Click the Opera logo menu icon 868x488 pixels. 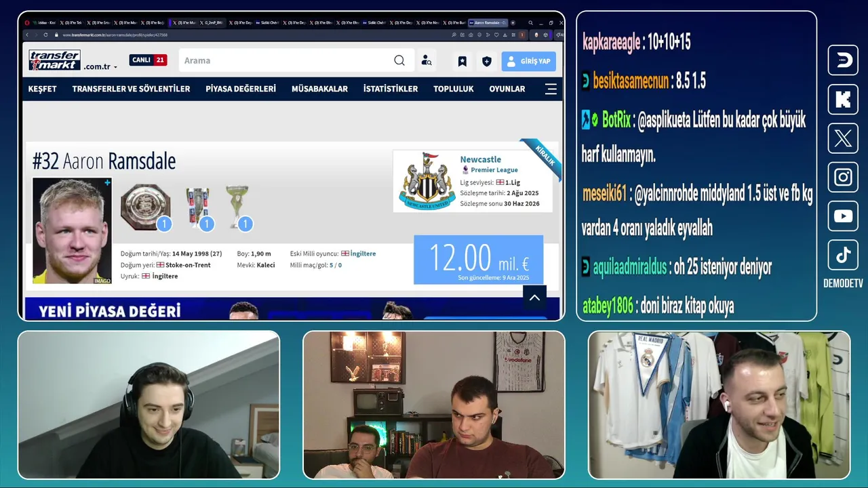(27, 22)
